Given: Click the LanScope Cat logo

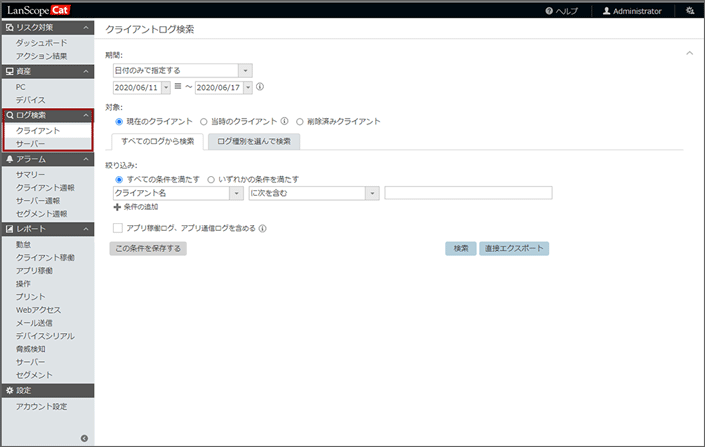Looking at the screenshot, I should pos(48,11).
